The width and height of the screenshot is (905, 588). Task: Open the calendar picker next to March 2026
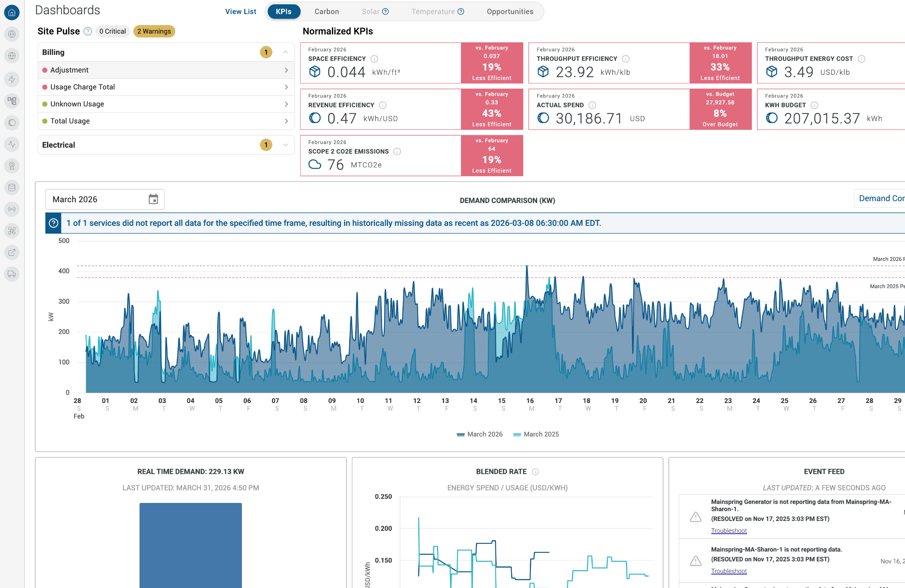(153, 199)
